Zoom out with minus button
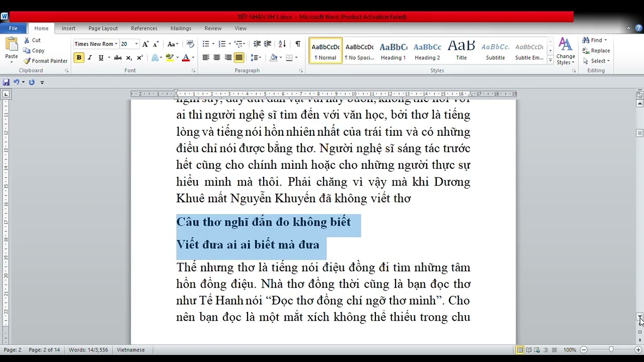The height and width of the screenshot is (362, 644). click(x=584, y=350)
